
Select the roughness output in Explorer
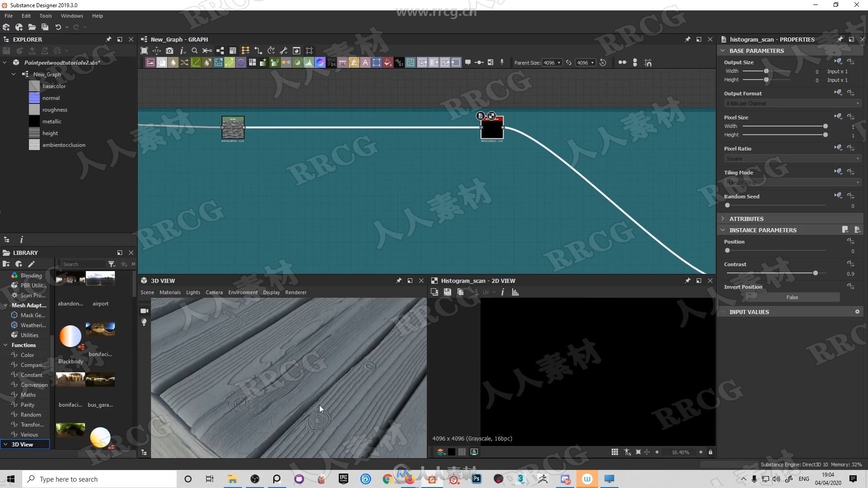coord(55,110)
